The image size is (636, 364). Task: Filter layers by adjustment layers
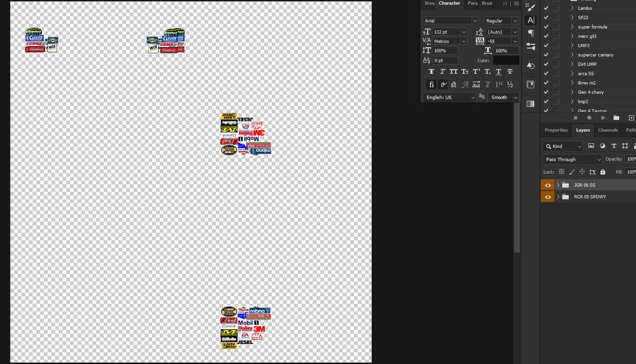tap(603, 146)
